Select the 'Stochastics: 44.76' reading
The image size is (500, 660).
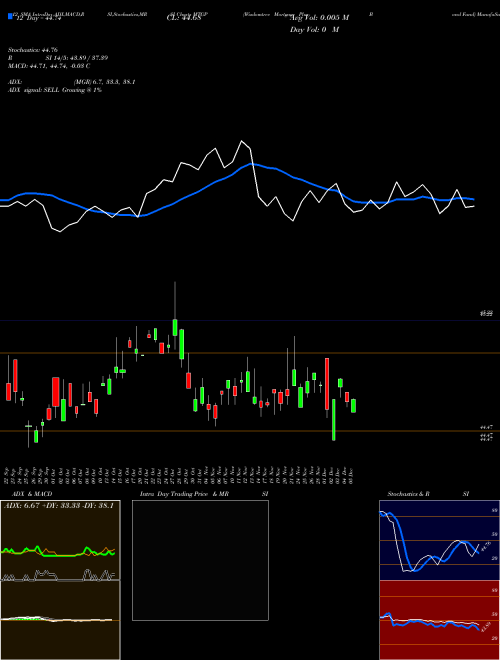coord(32,50)
